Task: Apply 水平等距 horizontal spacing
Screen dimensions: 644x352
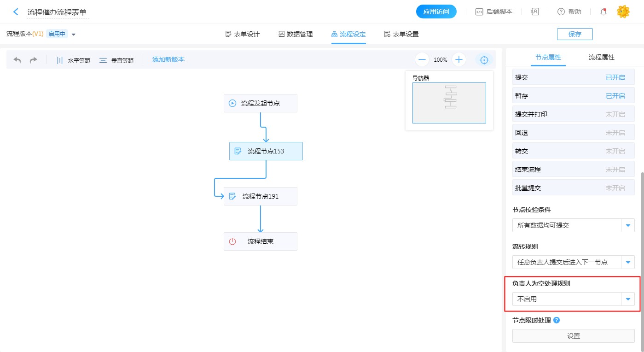Action: point(73,60)
